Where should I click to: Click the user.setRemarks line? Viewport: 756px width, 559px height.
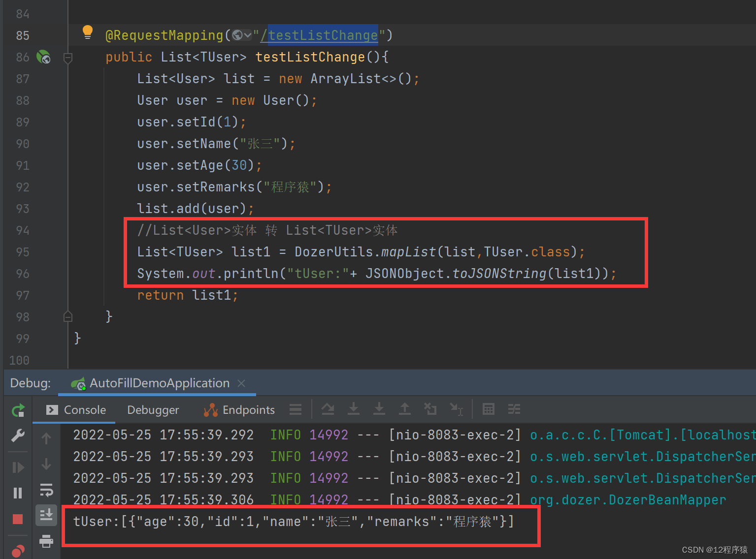click(x=234, y=187)
